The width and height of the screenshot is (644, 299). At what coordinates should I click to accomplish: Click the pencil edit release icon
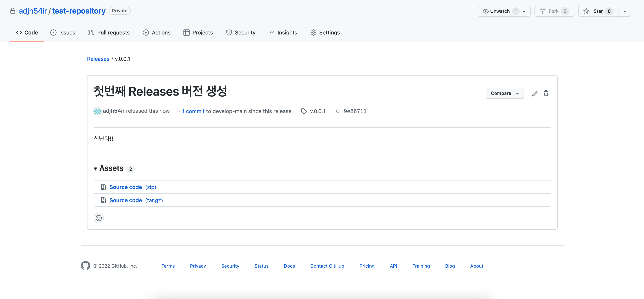(x=534, y=94)
